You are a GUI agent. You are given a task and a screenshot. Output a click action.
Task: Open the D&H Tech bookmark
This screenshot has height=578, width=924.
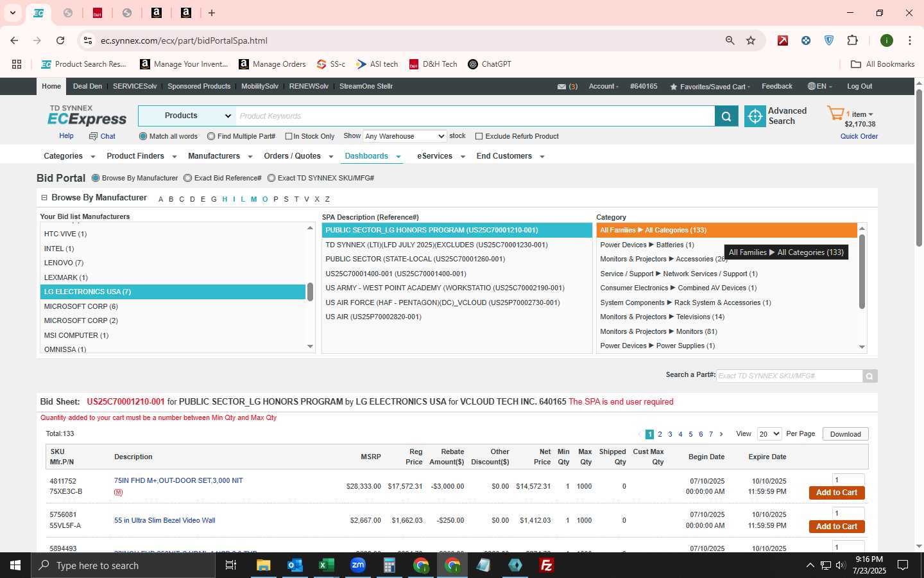click(433, 64)
